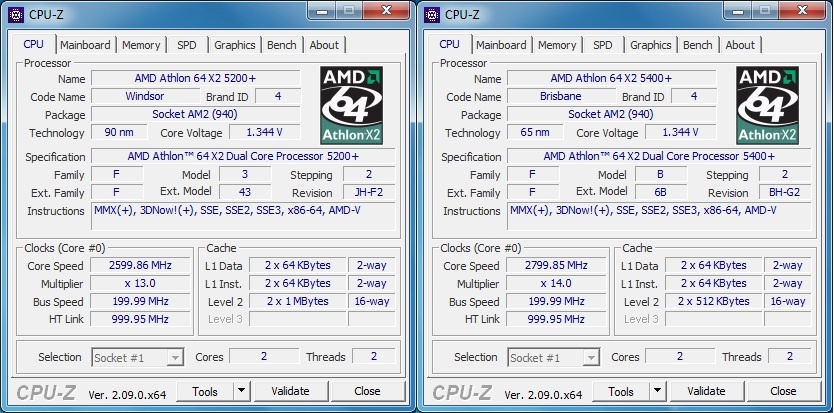The height and width of the screenshot is (413, 834).
Task: Switch to SPD tab in left window
Action: [187, 45]
